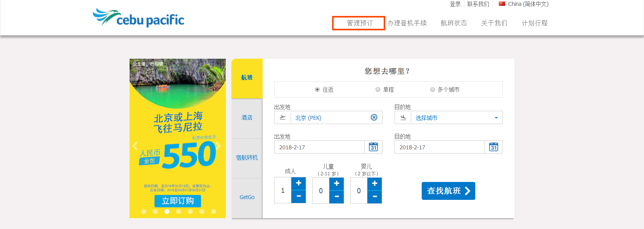
Task: Click the China flag icon
Action: click(502, 4)
